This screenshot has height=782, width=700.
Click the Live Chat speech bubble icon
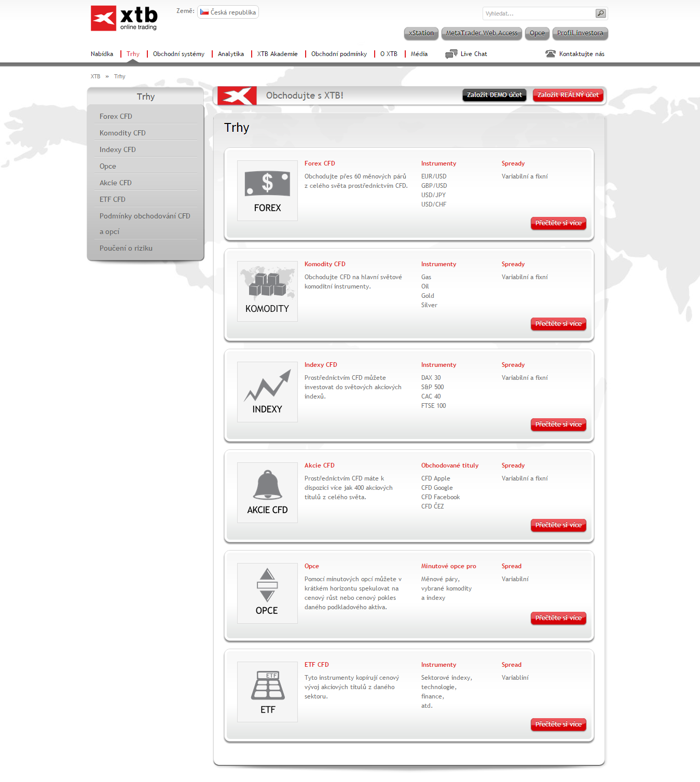click(451, 54)
